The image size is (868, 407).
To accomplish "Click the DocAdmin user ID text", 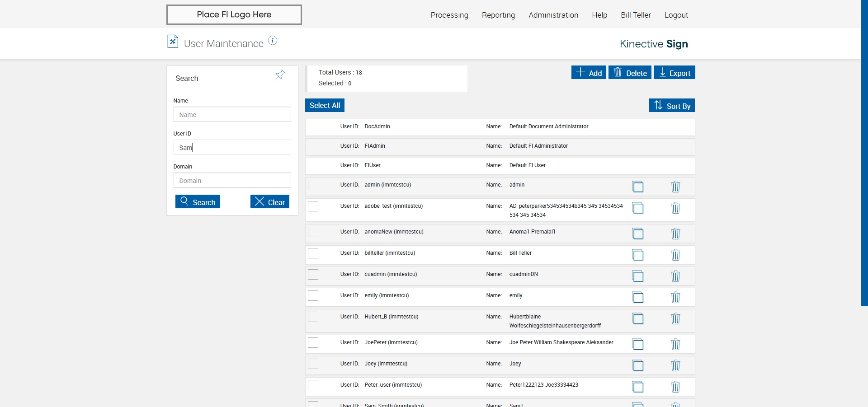I will point(377,126).
